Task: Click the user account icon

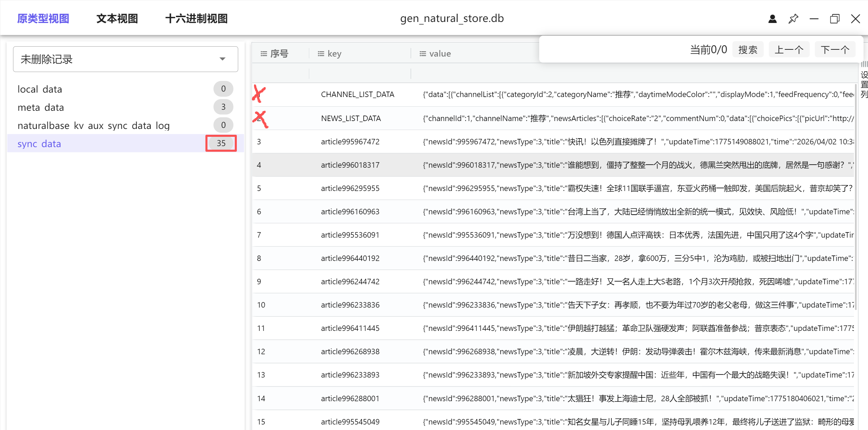Action: [x=772, y=19]
